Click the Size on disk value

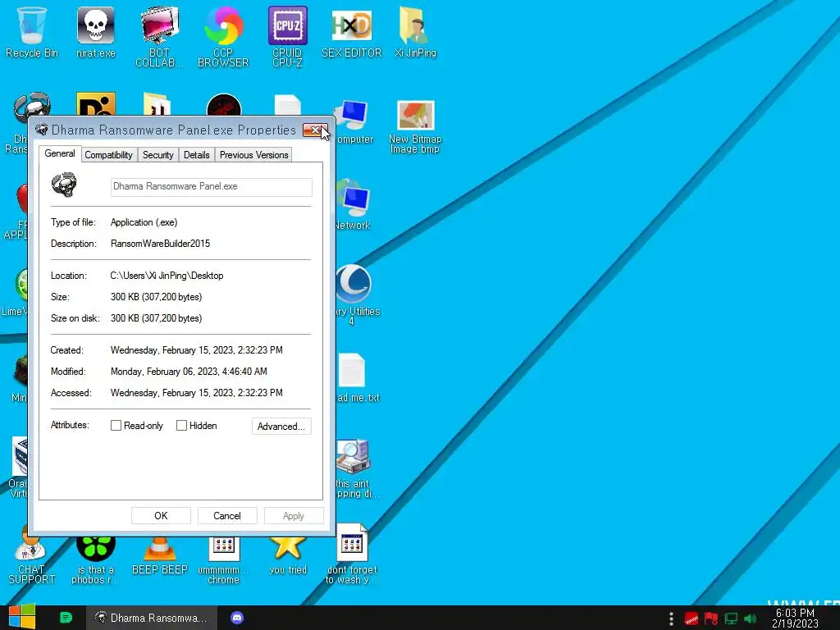point(156,318)
